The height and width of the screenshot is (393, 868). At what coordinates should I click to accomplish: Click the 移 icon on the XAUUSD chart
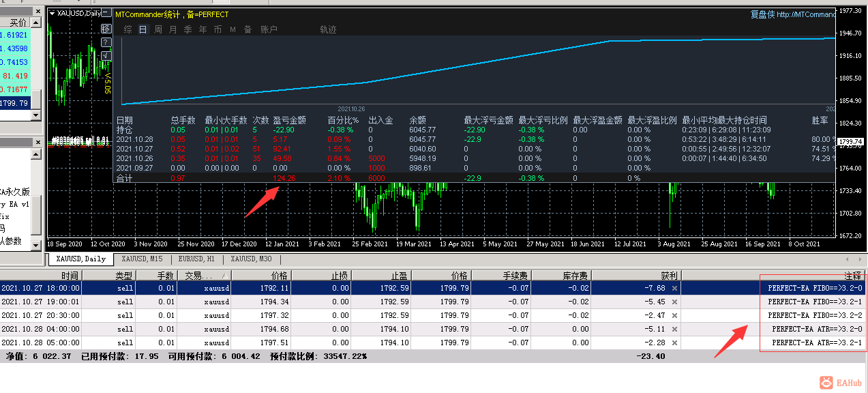pyautogui.click(x=105, y=29)
